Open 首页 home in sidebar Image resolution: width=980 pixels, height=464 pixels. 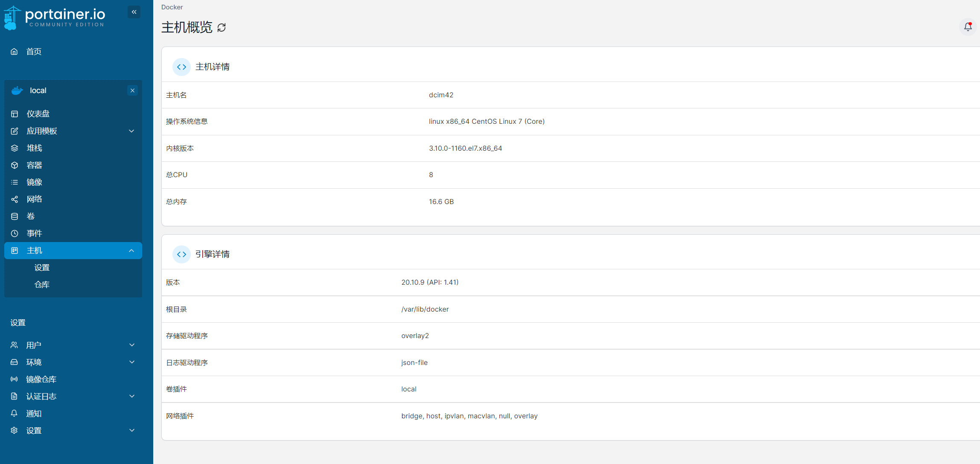(x=34, y=52)
